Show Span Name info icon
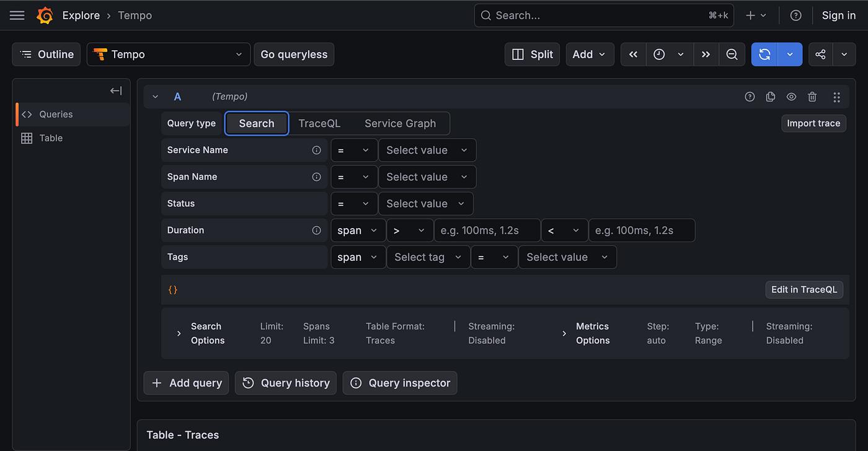Image resolution: width=868 pixels, height=451 pixels. (316, 177)
